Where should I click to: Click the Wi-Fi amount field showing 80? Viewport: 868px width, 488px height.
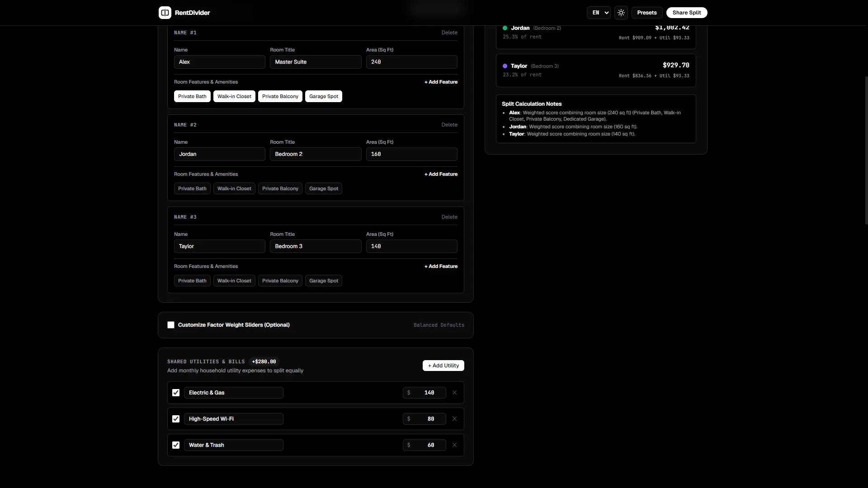pos(425,419)
